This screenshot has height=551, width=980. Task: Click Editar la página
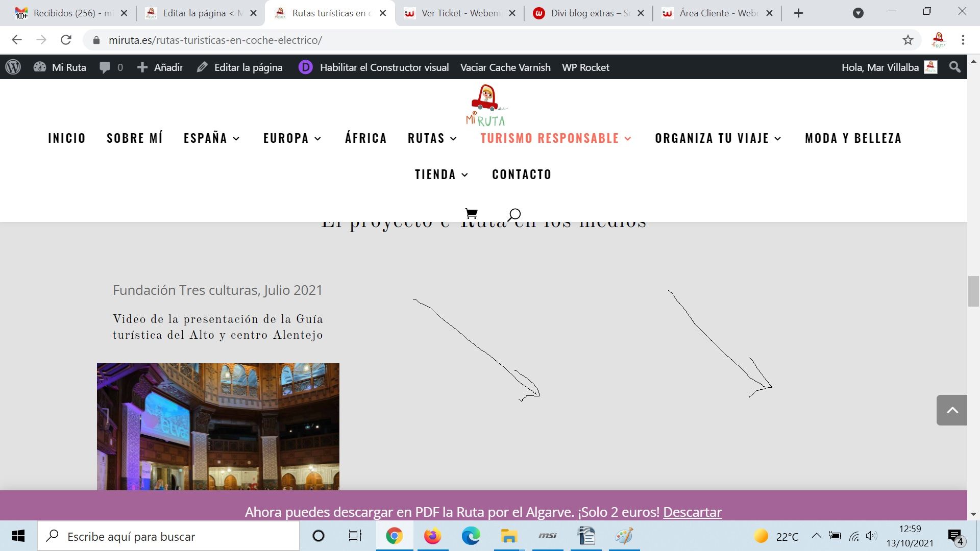(x=240, y=67)
